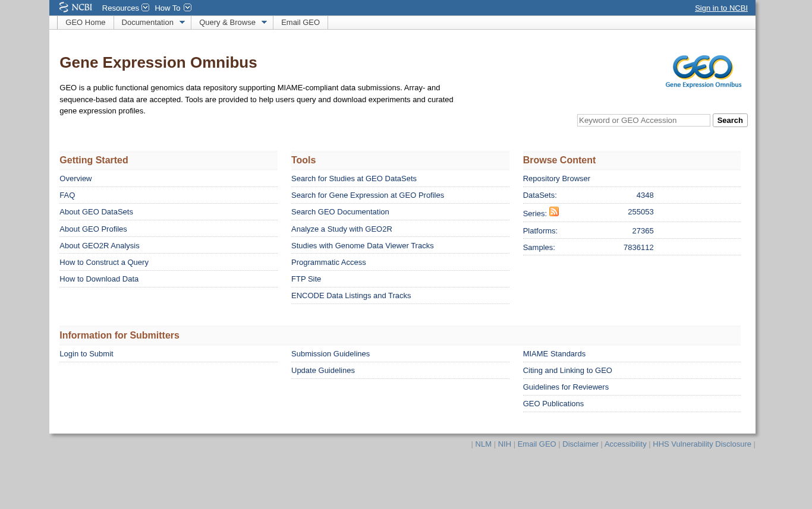Click the Series: label link
This screenshot has height=509, width=812.
coord(535,214)
